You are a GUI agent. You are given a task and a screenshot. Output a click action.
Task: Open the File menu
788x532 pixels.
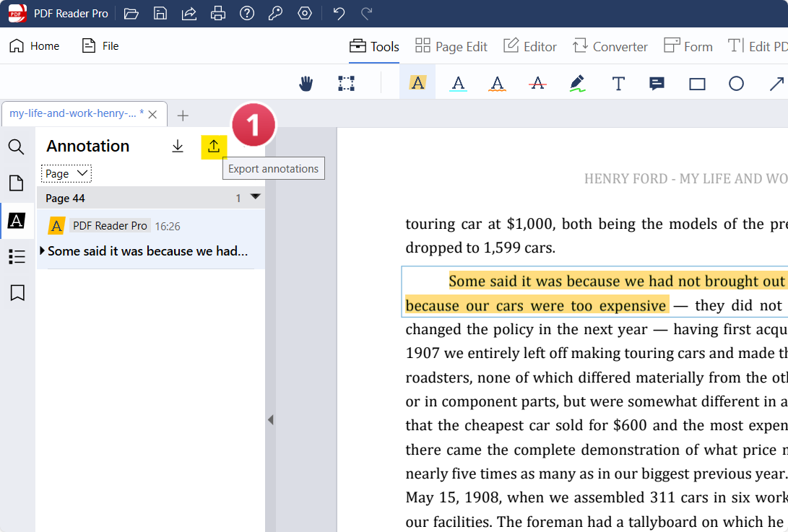point(100,46)
